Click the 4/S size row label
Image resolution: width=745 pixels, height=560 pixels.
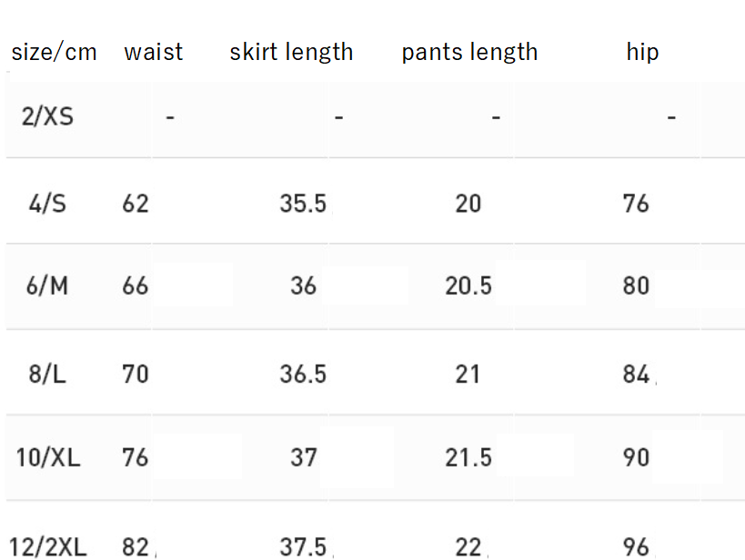[47, 203]
